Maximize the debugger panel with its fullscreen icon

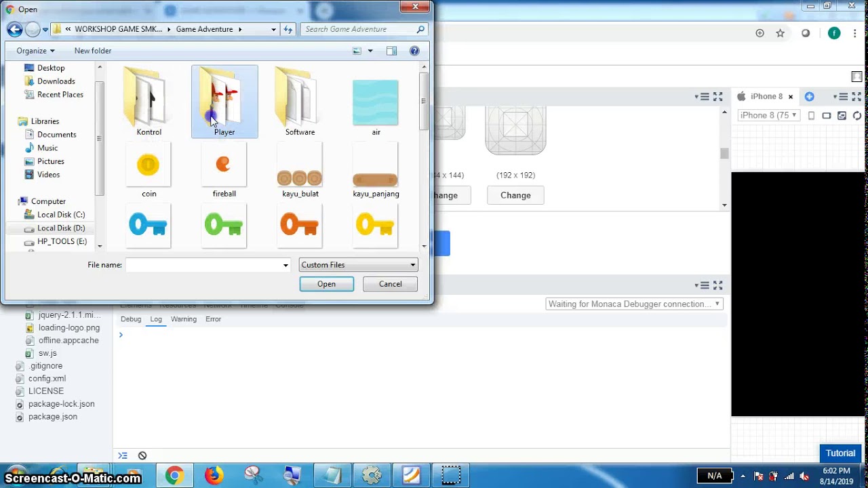[x=718, y=285]
